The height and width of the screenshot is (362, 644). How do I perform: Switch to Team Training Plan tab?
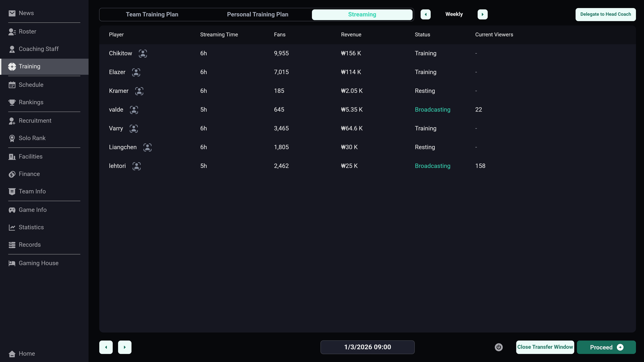click(152, 14)
